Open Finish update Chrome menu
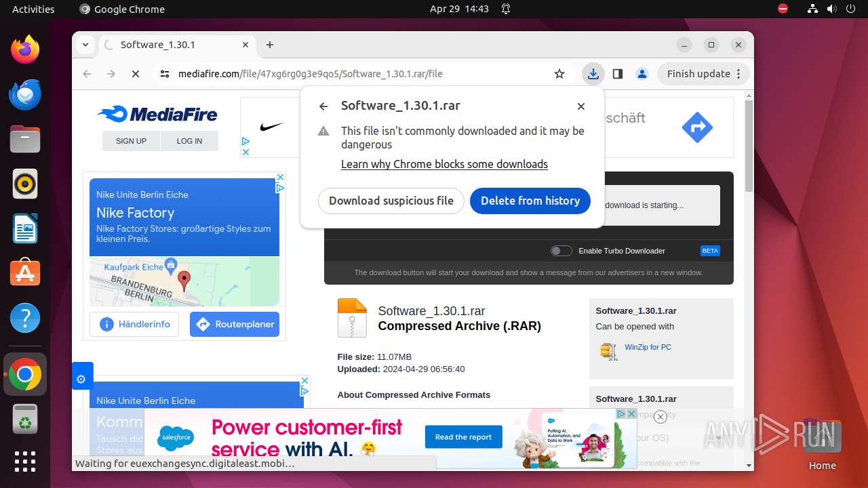This screenshot has height=488, width=868. point(703,74)
